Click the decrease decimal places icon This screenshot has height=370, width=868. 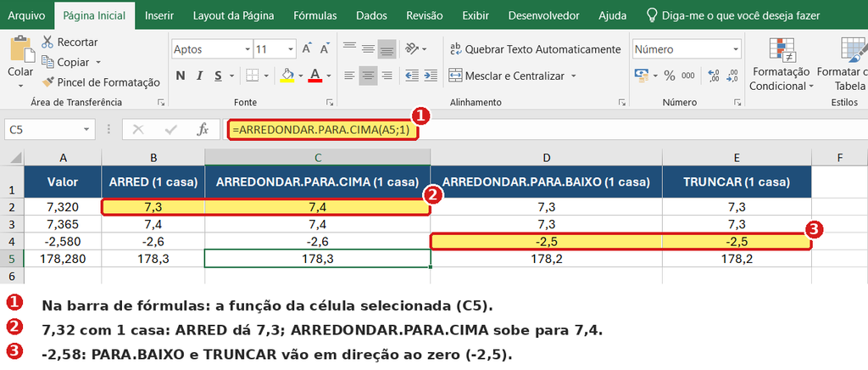732,76
